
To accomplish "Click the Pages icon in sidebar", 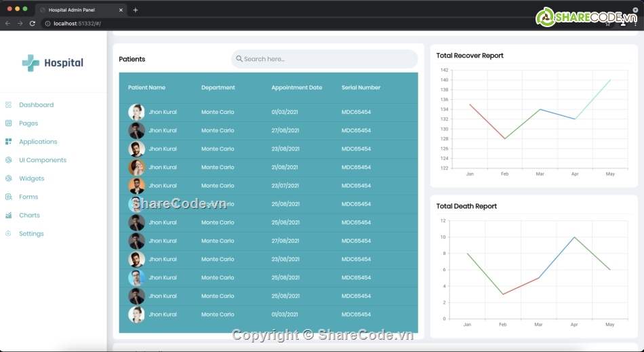I will [8, 123].
